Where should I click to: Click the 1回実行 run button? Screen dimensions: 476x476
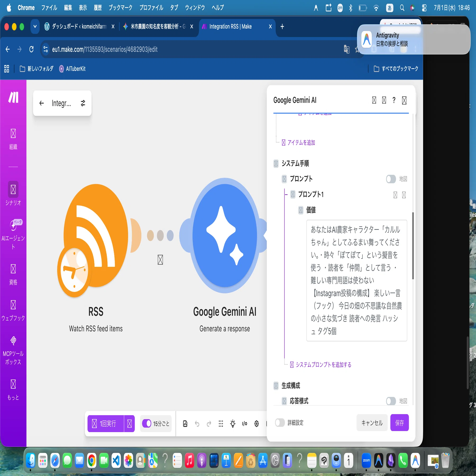(x=106, y=424)
